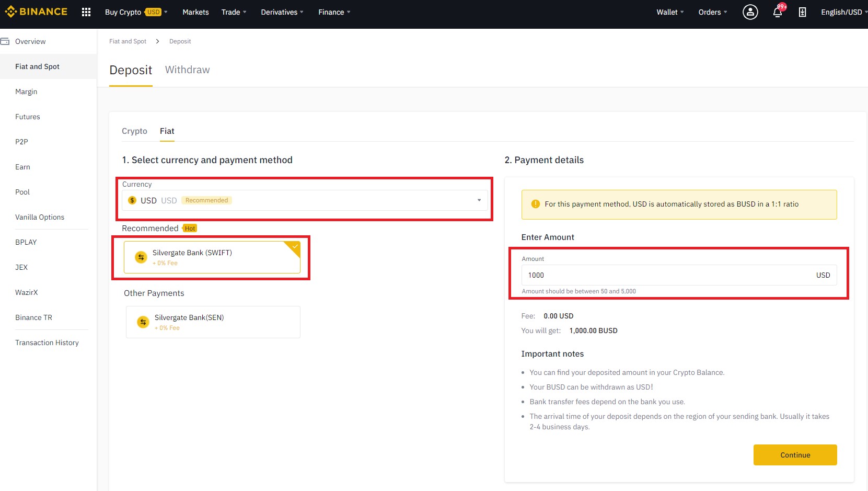Open BPLAY in the sidebar
868x491 pixels.
[26, 242]
